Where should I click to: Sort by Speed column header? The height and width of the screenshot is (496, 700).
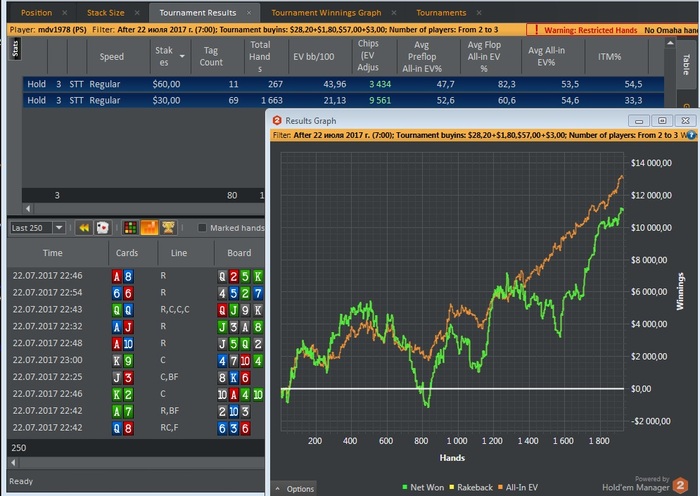coord(112,57)
